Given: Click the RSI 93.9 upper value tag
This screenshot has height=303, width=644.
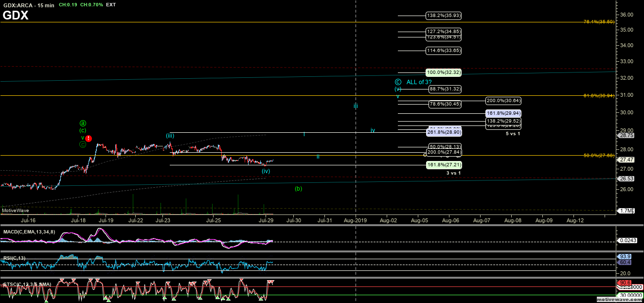Looking at the screenshot, I should coord(625,256).
